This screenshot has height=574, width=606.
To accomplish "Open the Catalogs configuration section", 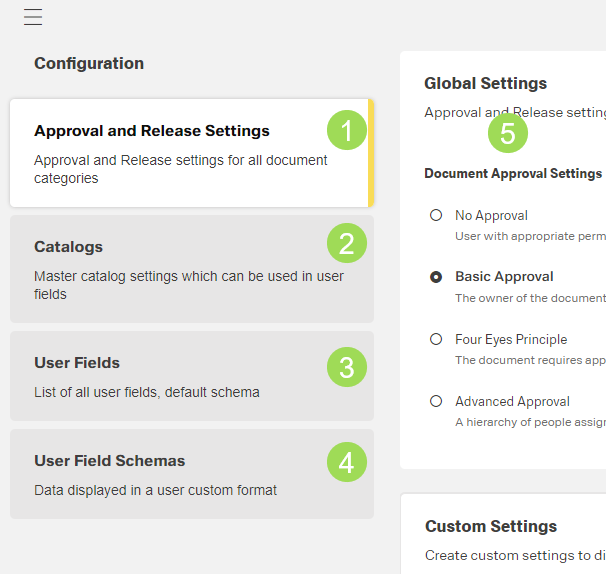I will 68,247.
